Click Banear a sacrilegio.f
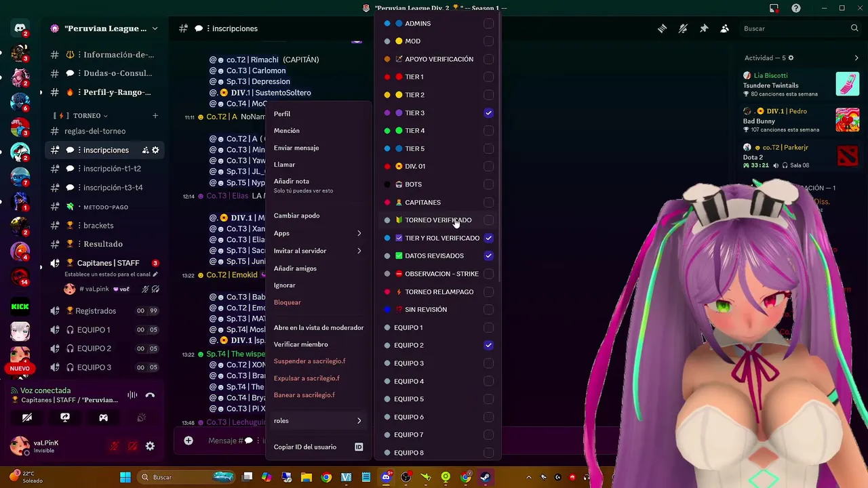 click(x=317, y=395)
